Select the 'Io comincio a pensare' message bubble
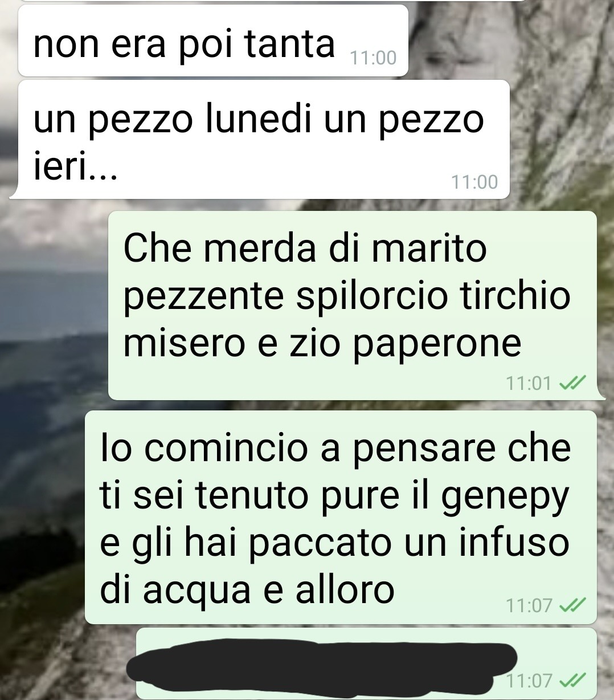 point(341,517)
